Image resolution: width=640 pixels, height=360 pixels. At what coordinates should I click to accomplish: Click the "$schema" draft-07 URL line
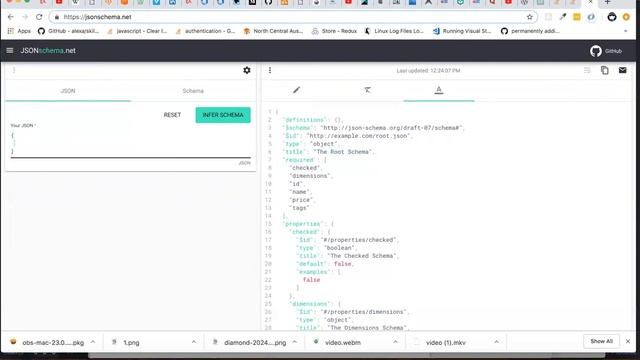tap(373, 128)
